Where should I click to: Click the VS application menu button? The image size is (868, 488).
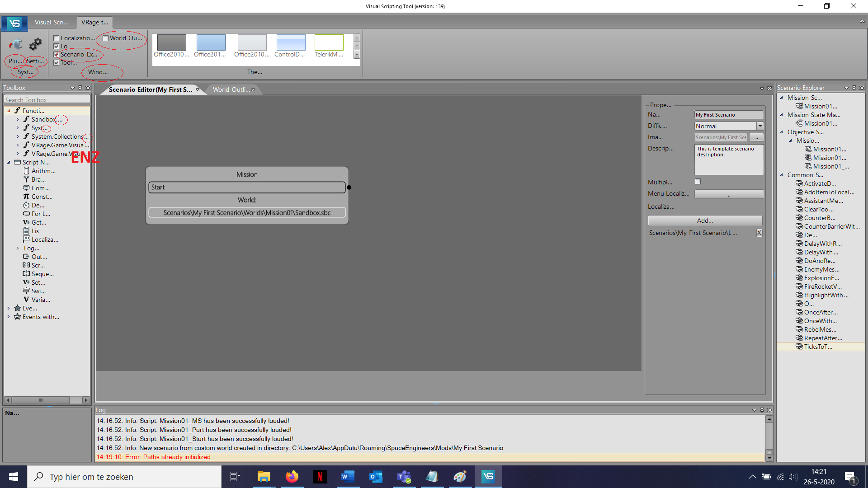(x=14, y=23)
